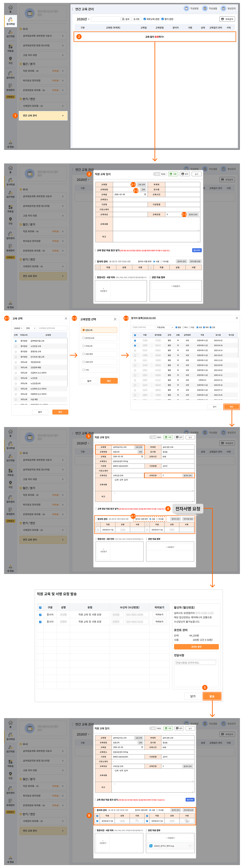244x868 pixels.
Task: Click the 포인트 충전 button
Action: tap(196, 647)
